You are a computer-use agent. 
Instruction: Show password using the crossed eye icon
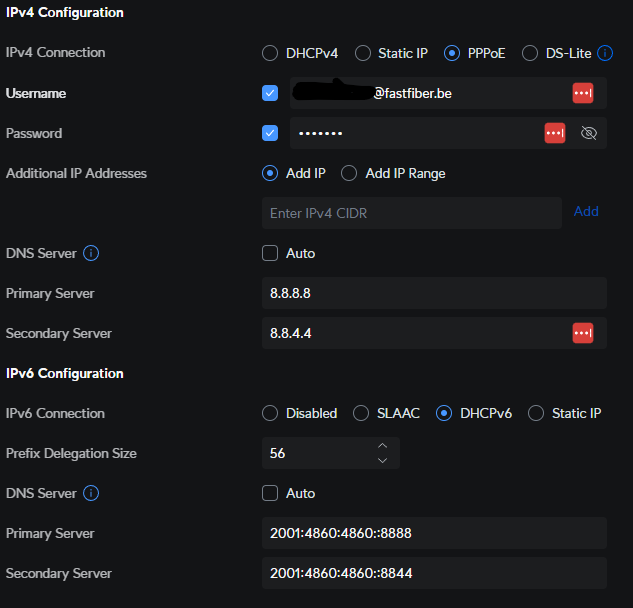pos(589,133)
